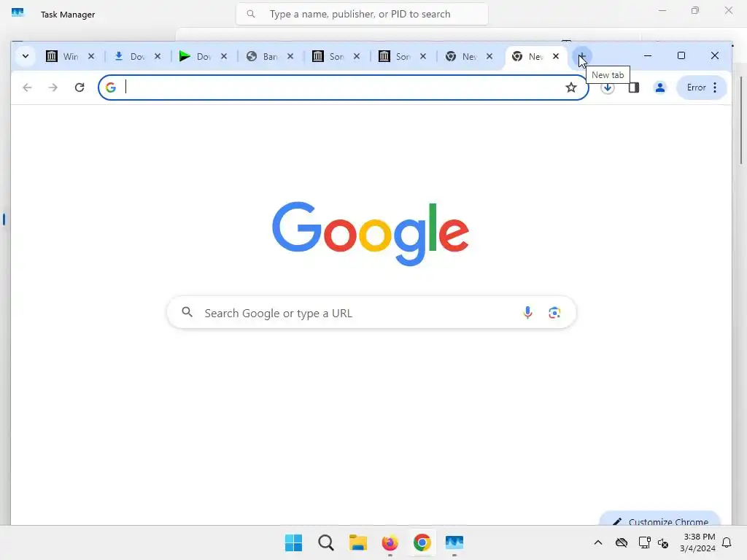Viewport: 747px width, 560px height.
Task: Start voice search with microphone icon
Action: 527,312
